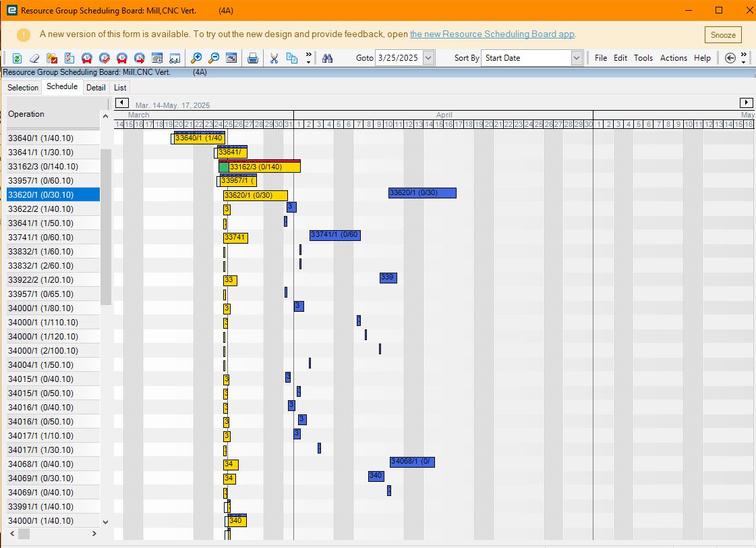
Task: Click the scissors Cut icon
Action: [x=274, y=58]
